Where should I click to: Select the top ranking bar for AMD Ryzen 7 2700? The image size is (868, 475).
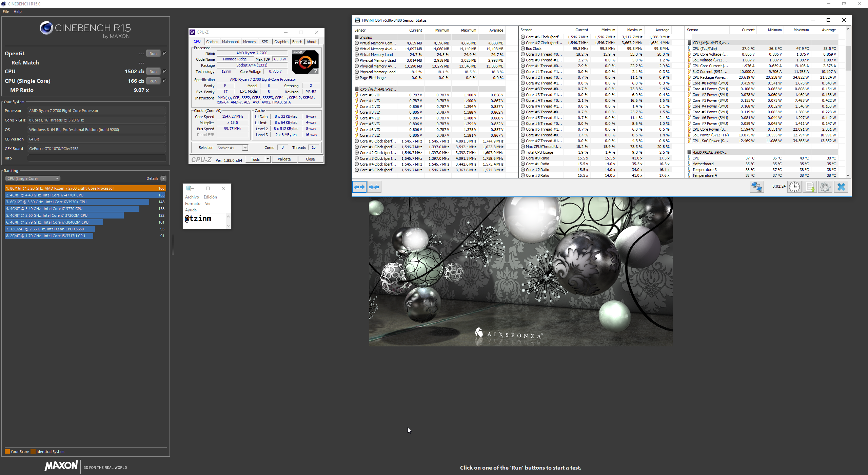click(x=85, y=188)
